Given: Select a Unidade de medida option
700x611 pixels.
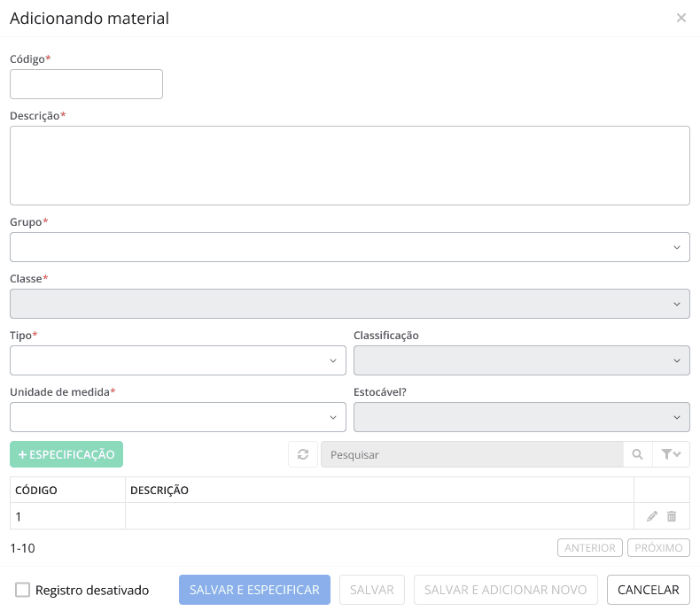Looking at the screenshot, I should click(x=177, y=417).
